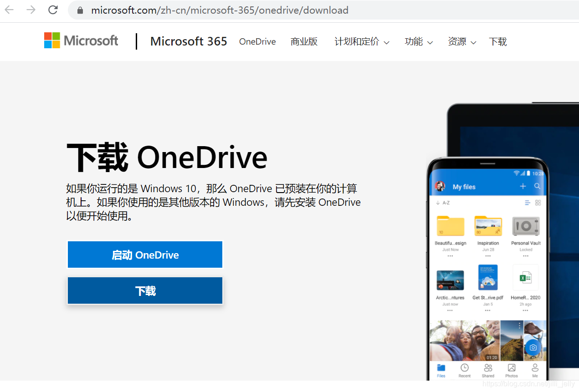Screen dimensions: 579x392
Task: Tap the list view icon in the phone app
Action: 528,203
